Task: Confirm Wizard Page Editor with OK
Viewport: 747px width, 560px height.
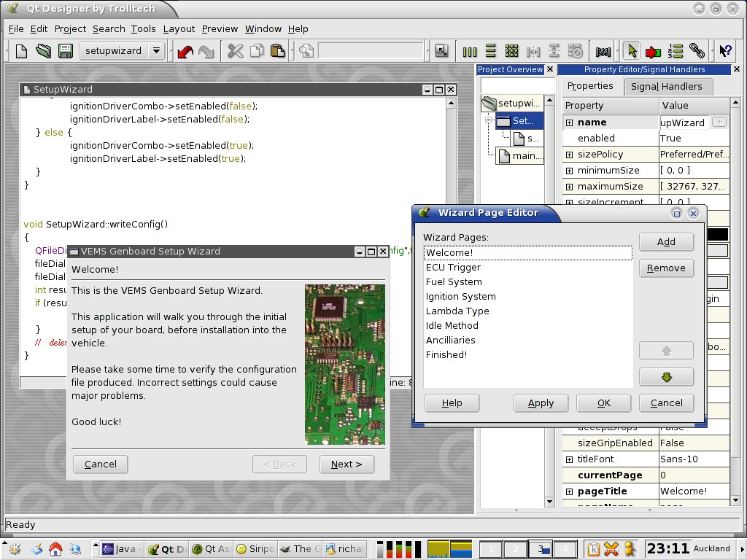Action: pyautogui.click(x=603, y=403)
